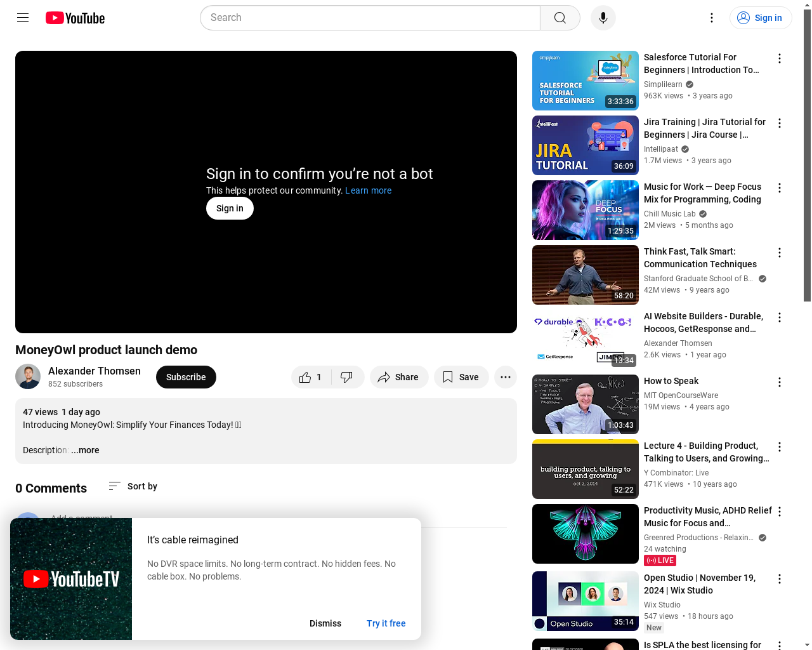Click '47 views 1 day ago' text
812x650 pixels.
coord(62,412)
